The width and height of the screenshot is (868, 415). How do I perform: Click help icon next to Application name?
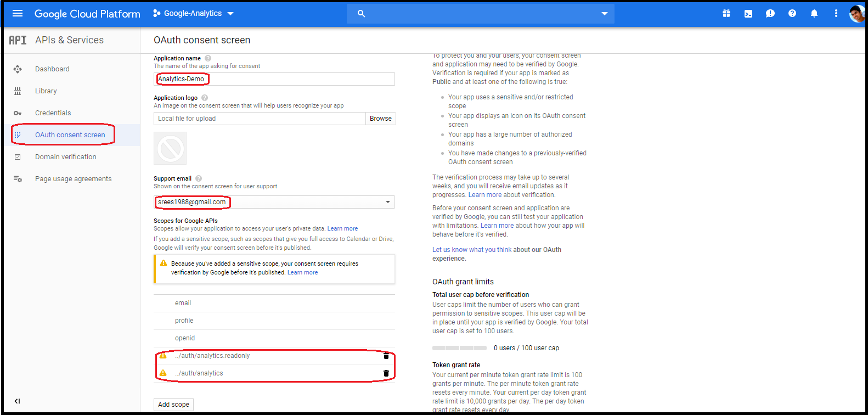pos(208,58)
